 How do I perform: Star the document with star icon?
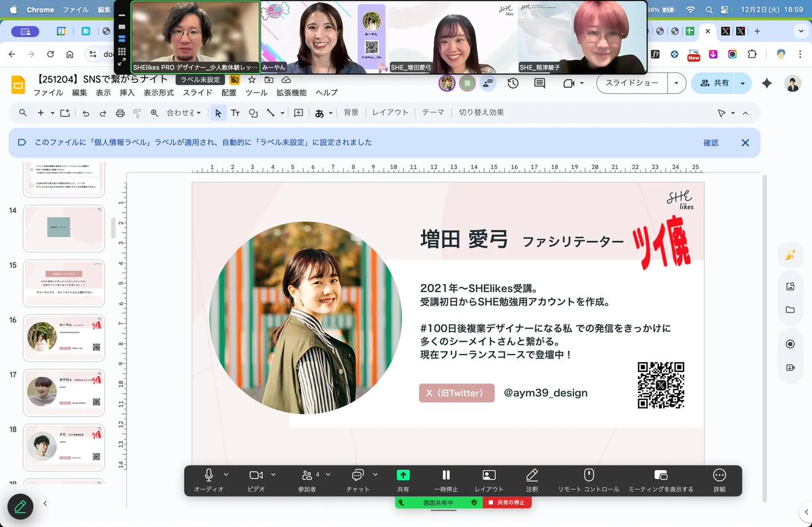[x=252, y=80]
